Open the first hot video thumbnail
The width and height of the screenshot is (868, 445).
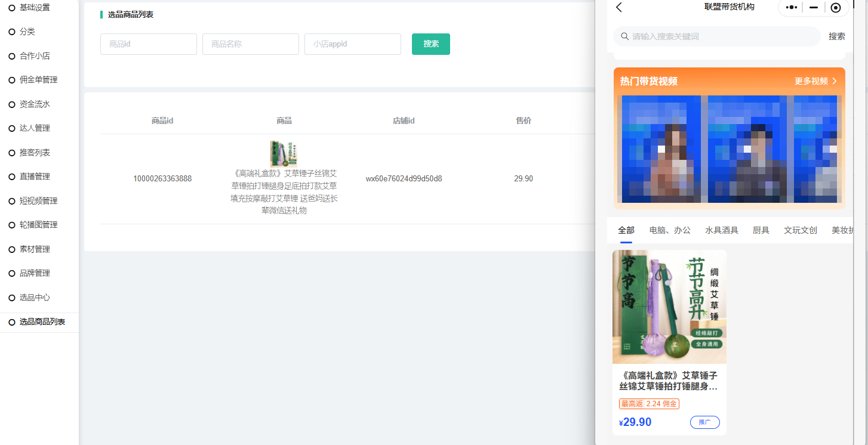click(x=661, y=149)
